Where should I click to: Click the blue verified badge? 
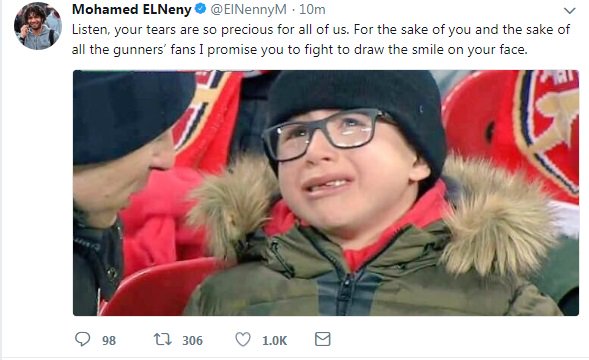tap(201, 9)
